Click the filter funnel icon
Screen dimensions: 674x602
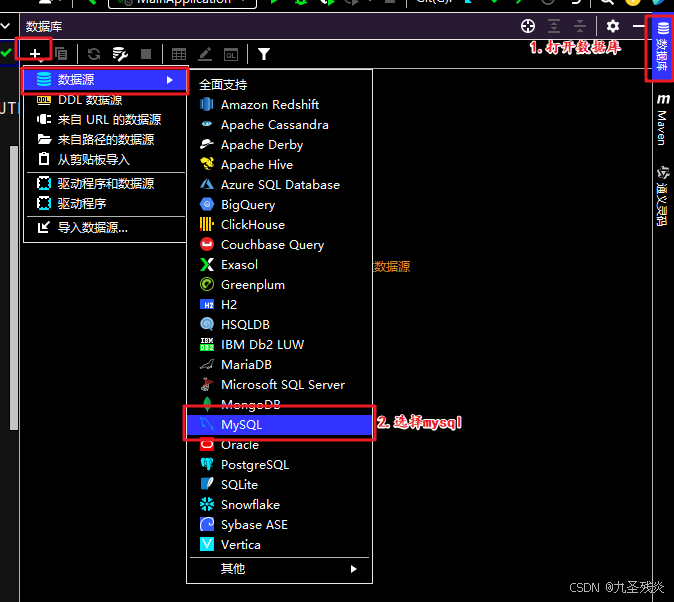tap(264, 54)
